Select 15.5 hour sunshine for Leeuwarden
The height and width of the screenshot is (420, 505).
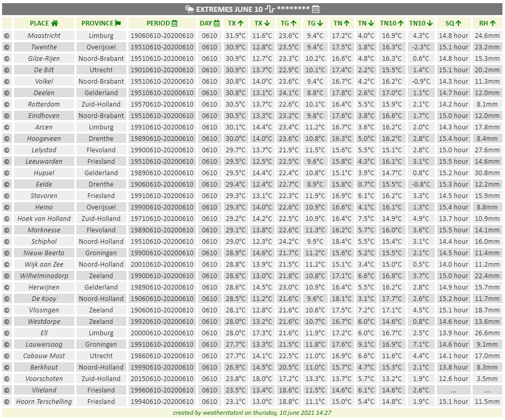[454, 162]
